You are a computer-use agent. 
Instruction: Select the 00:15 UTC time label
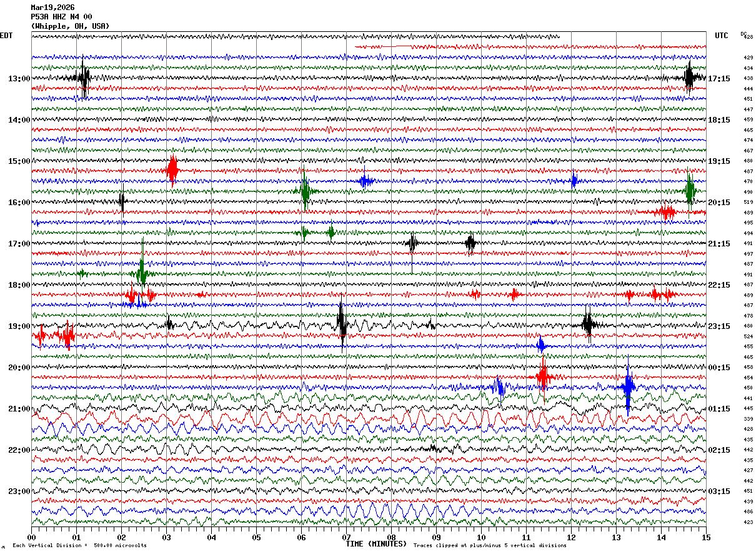pyautogui.click(x=719, y=368)
